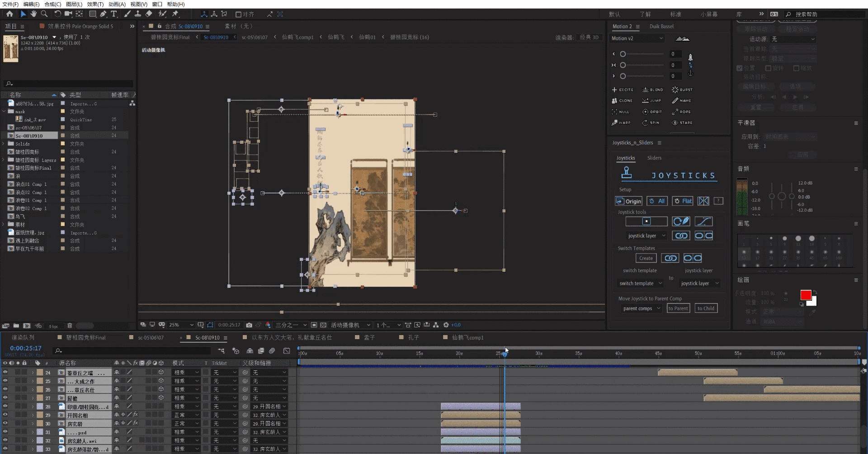Click the to Child button
The image size is (868, 454).
[706, 308]
